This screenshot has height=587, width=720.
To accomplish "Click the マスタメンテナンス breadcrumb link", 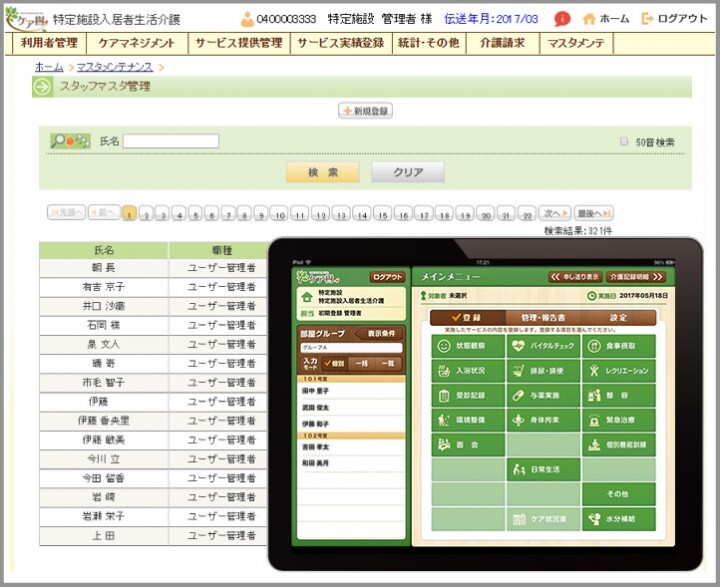I will (x=115, y=67).
